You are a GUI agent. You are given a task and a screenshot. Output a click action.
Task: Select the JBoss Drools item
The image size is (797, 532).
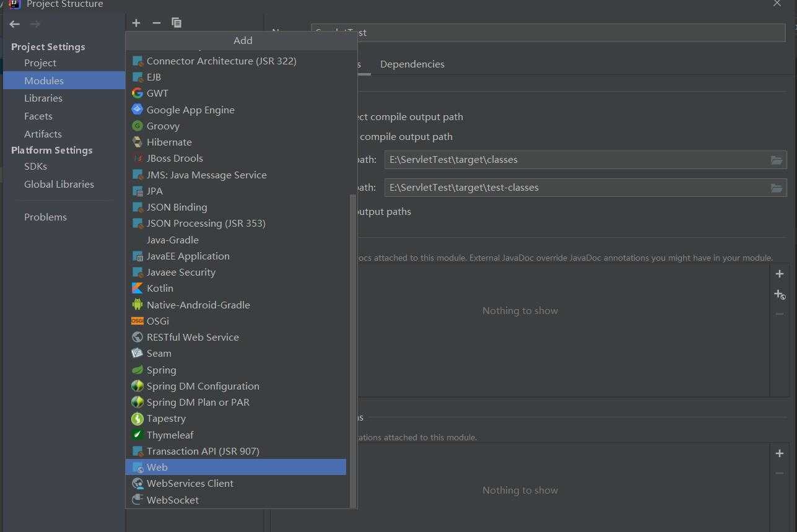(x=236, y=158)
